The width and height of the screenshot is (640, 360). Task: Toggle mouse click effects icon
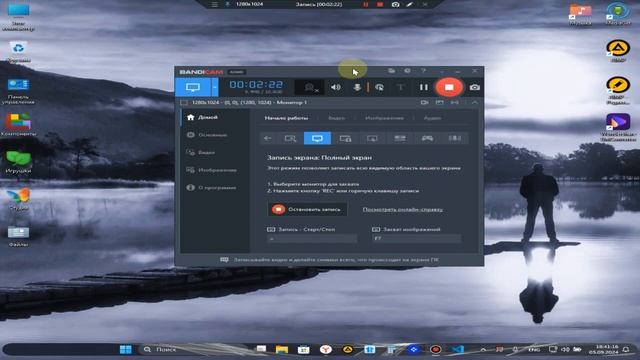[379, 87]
